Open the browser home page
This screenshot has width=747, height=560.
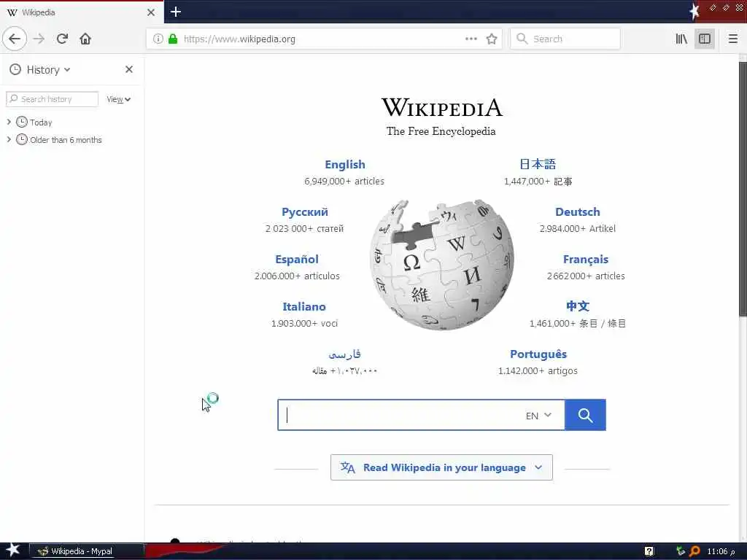85,39
